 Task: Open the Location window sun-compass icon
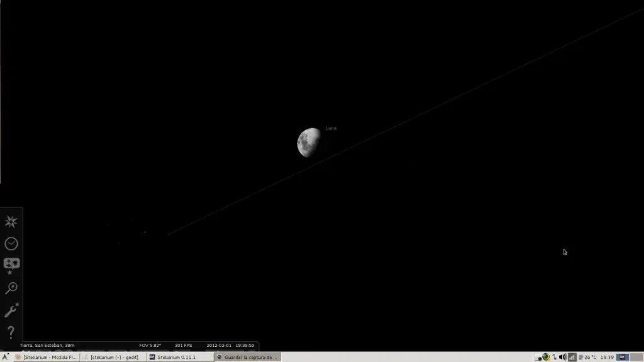[11, 222]
